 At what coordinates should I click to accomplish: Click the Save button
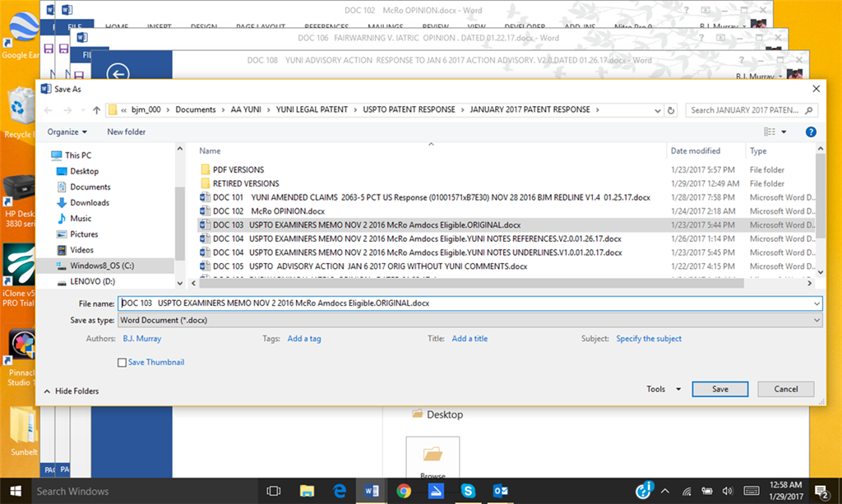pyautogui.click(x=719, y=389)
